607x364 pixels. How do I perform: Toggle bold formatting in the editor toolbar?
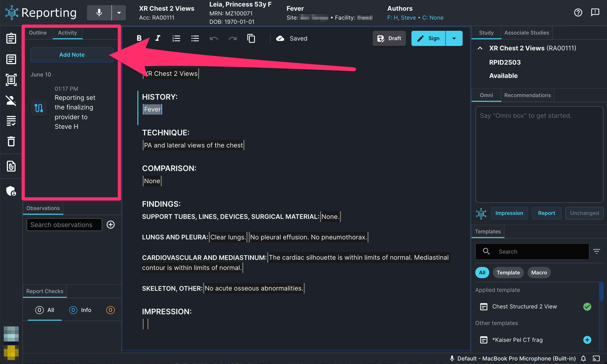pyautogui.click(x=139, y=38)
